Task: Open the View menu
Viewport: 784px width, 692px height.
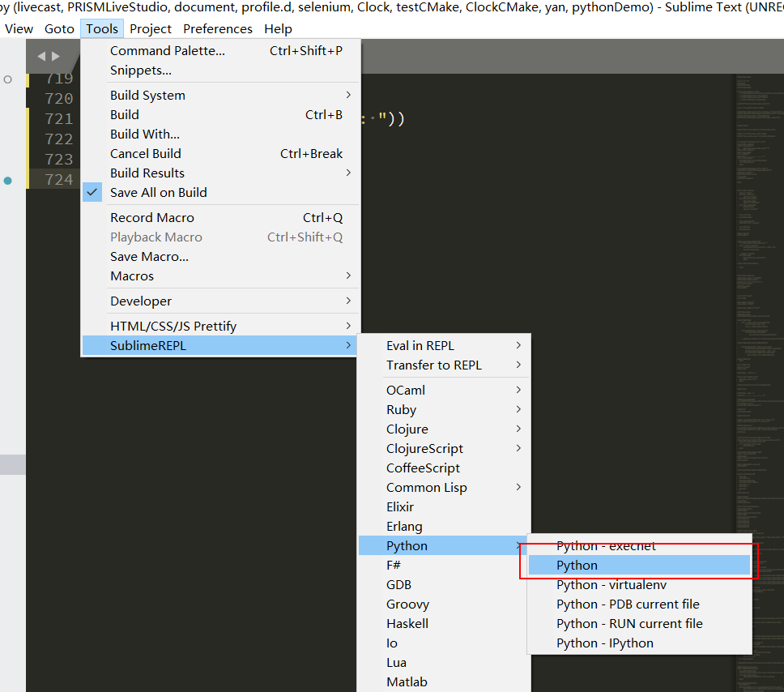Action: click(x=19, y=29)
